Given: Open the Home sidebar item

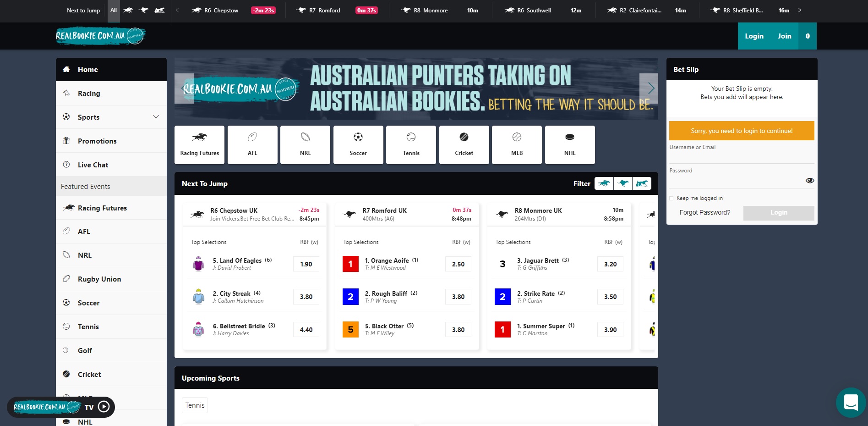Looking at the screenshot, I should [x=111, y=70].
